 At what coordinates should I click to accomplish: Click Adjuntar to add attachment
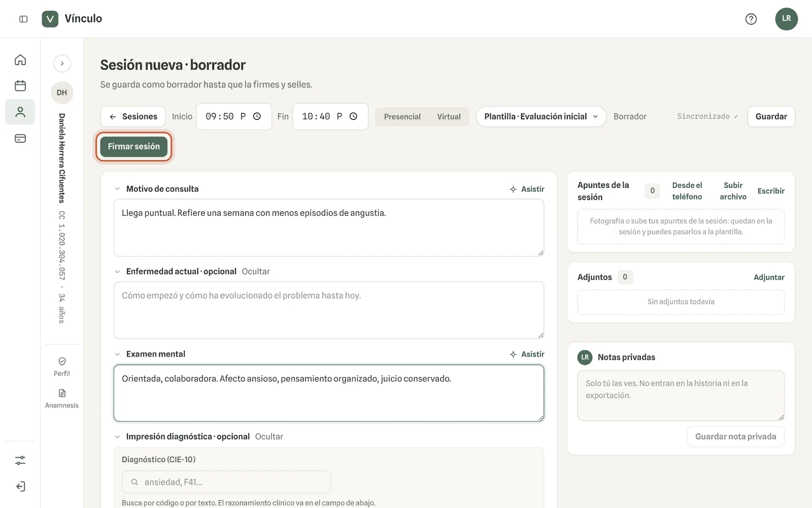pyautogui.click(x=769, y=277)
